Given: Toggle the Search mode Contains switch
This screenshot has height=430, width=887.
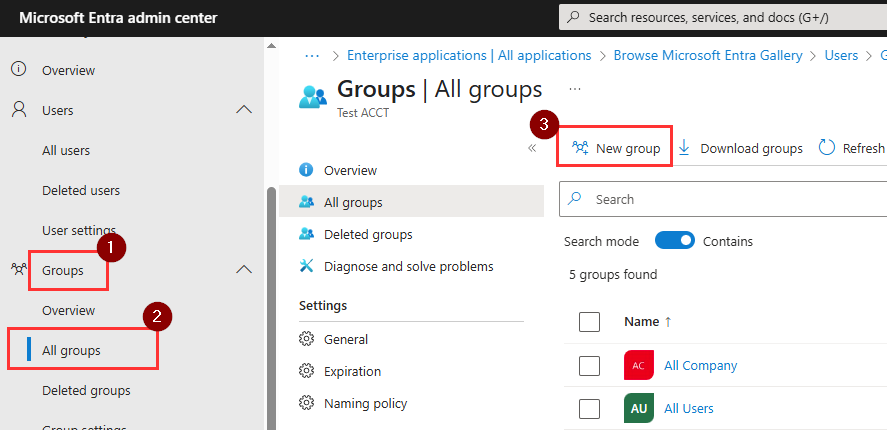Looking at the screenshot, I should [x=674, y=240].
